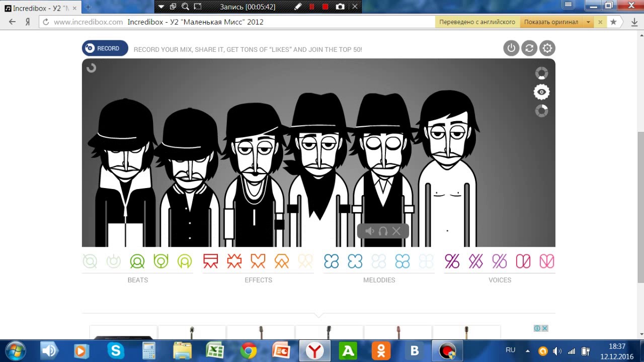Click the RU language indicator
The width and height of the screenshot is (644, 362).
pyautogui.click(x=510, y=350)
